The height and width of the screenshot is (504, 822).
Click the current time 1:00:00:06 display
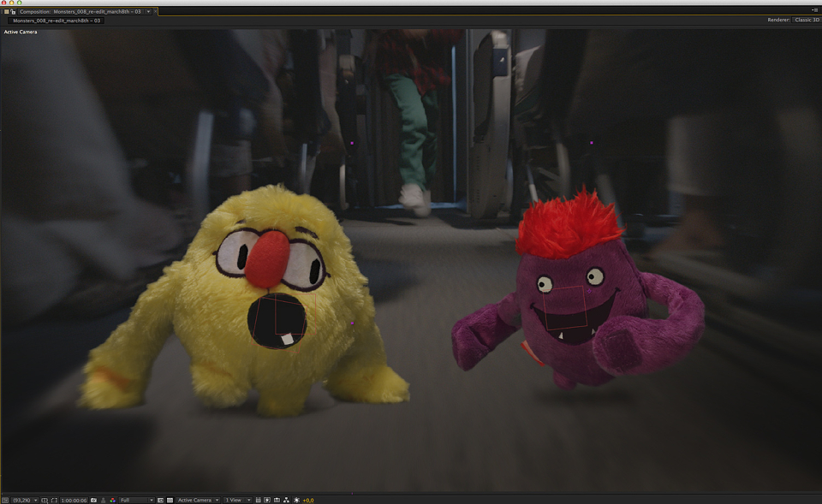74,501
